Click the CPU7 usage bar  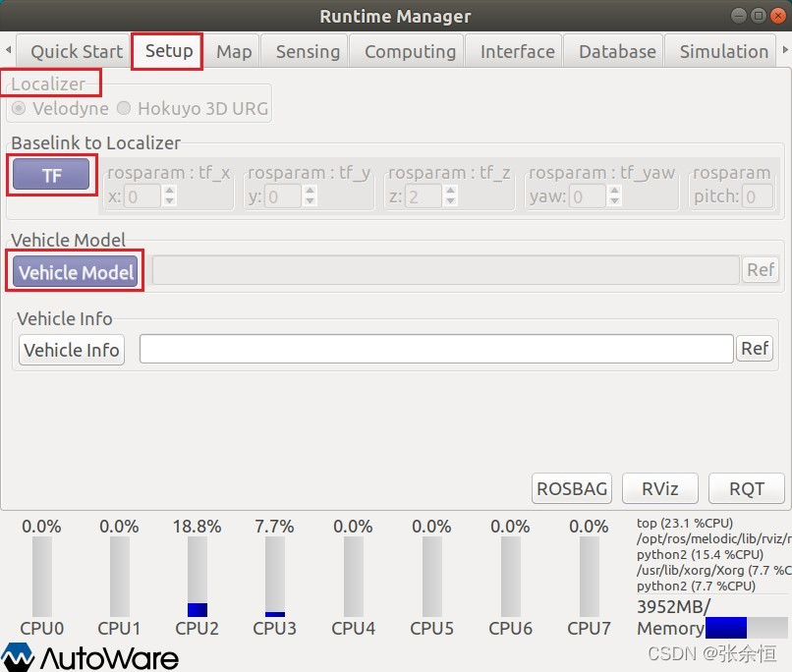(589, 576)
